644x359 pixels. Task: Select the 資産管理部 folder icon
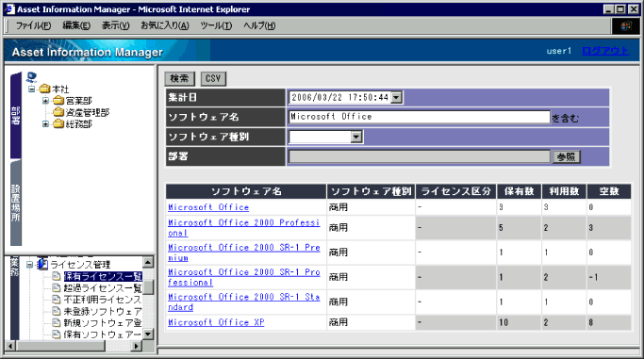coord(58,112)
